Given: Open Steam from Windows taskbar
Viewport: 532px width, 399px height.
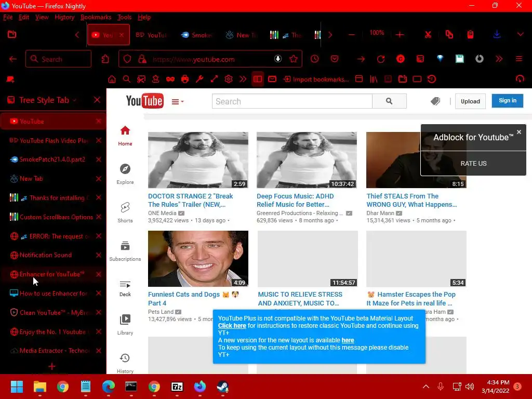Looking at the screenshot, I should click(x=222, y=387).
